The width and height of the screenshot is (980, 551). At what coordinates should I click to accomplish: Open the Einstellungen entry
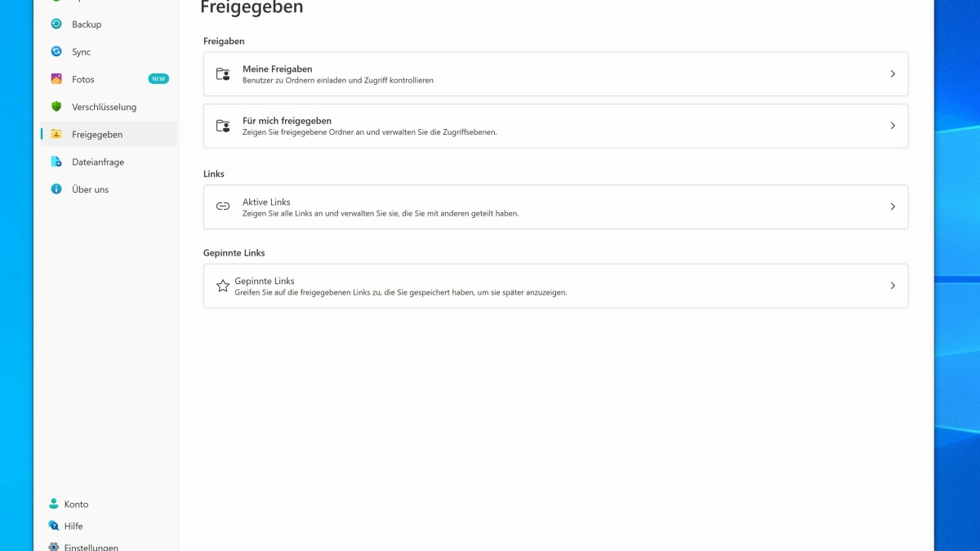tap(91, 548)
